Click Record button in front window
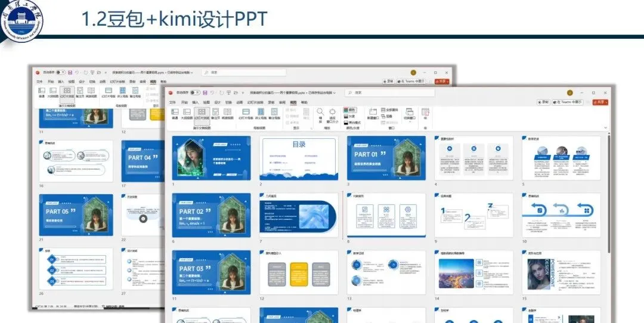Image resolution: width=644 pixels, height=323 pixels. (543, 102)
